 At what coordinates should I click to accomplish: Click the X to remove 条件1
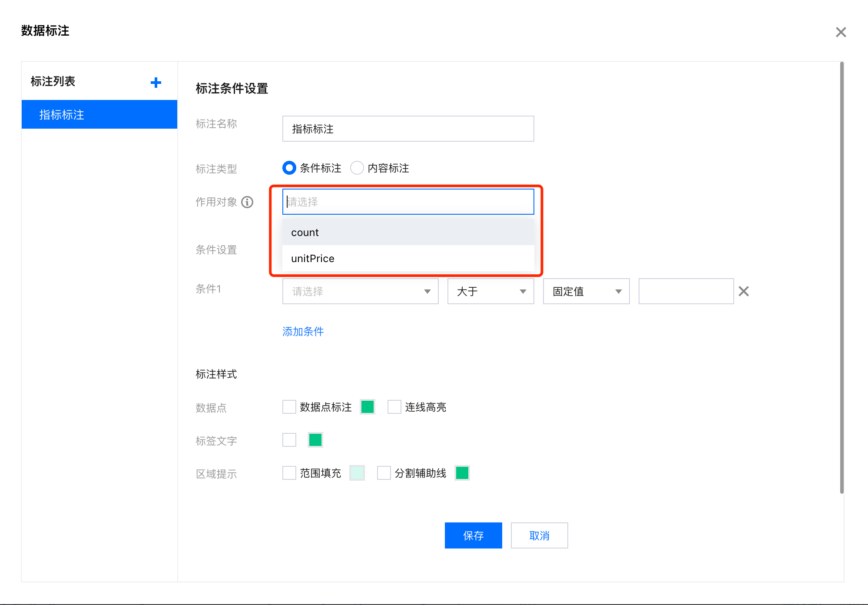[x=744, y=291]
